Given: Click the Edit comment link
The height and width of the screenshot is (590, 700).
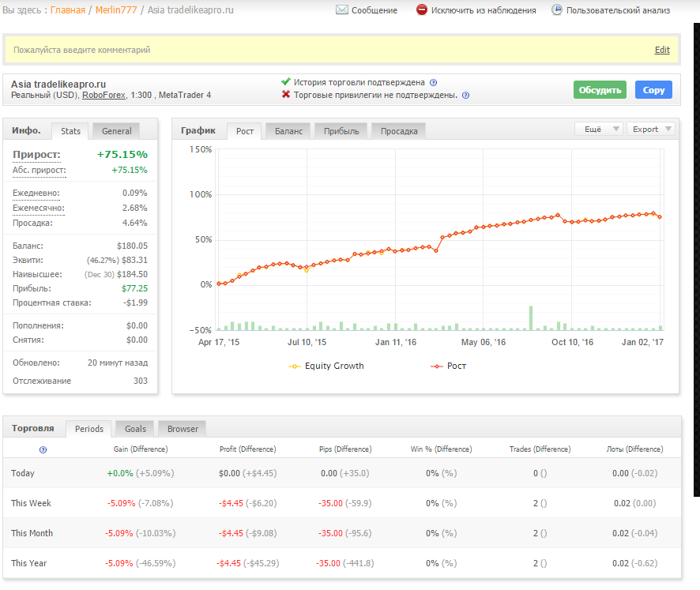Looking at the screenshot, I should (x=662, y=50).
